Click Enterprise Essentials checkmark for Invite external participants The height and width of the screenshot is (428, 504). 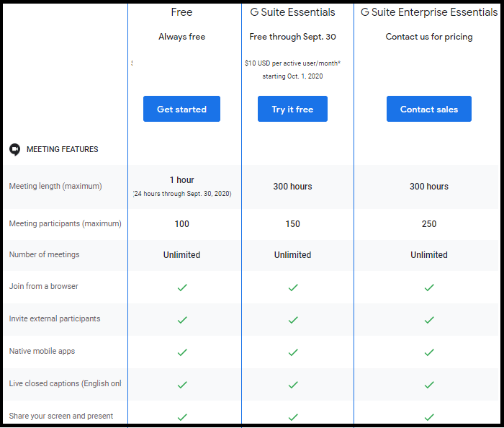coord(429,319)
